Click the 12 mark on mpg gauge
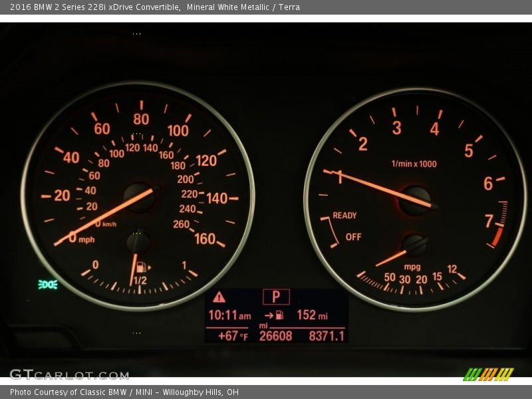Screen dimensions: 532x399 [452, 269]
